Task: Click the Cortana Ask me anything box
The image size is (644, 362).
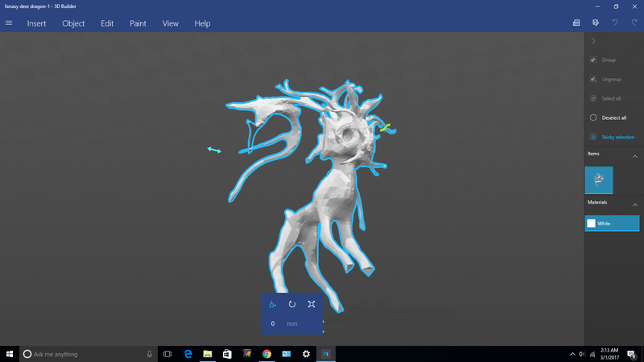Action: tap(89, 354)
